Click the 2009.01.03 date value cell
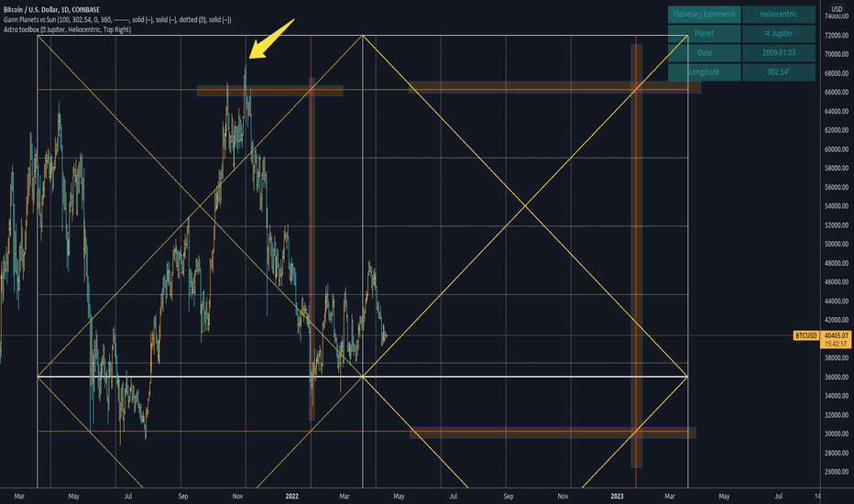The height and width of the screenshot is (504, 854). pos(778,53)
